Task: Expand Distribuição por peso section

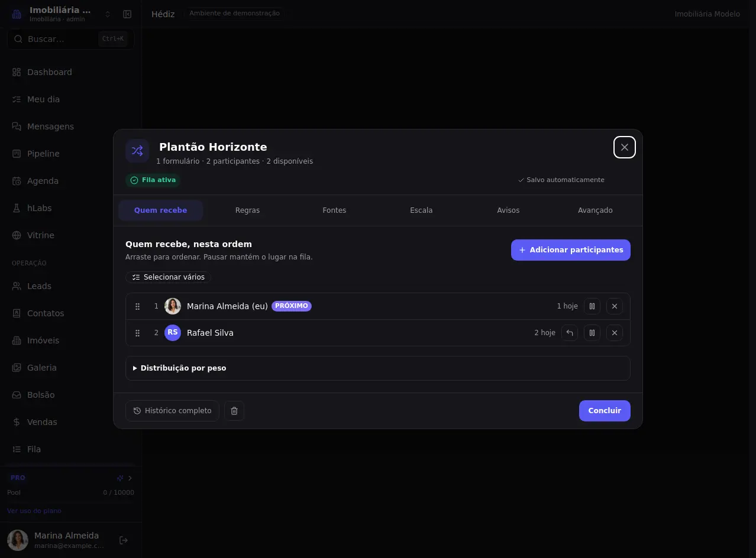Action: pos(378,368)
